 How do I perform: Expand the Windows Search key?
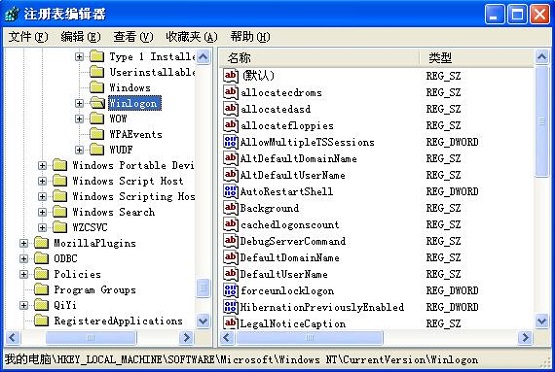42,212
